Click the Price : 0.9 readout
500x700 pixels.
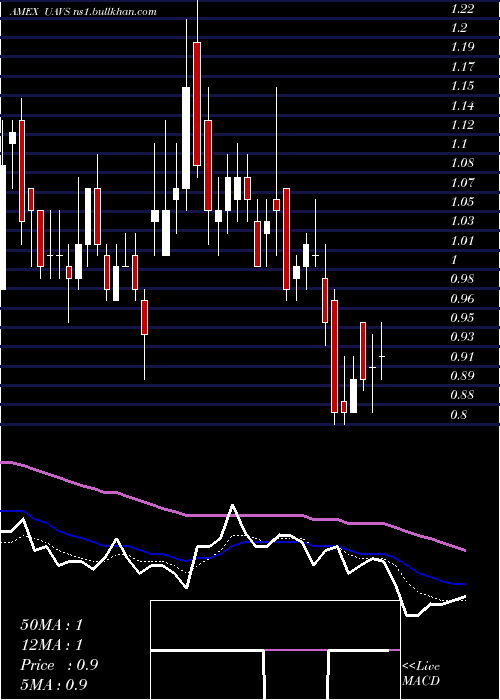tap(59, 665)
